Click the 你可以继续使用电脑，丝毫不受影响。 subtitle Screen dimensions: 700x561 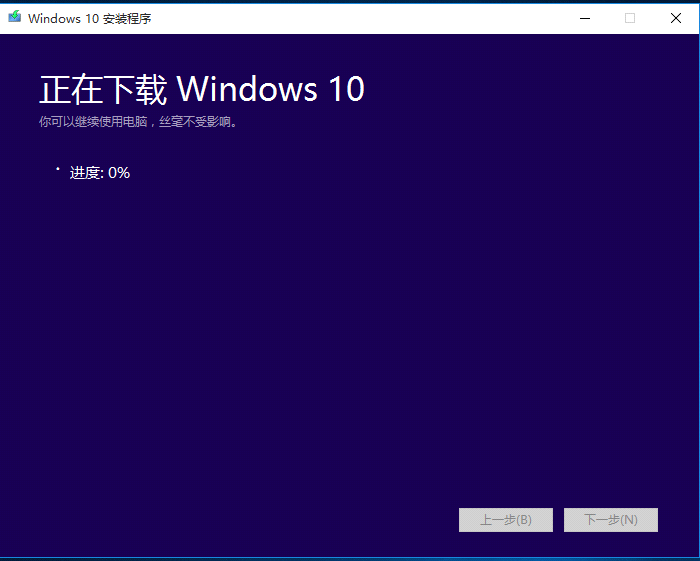click(x=138, y=121)
